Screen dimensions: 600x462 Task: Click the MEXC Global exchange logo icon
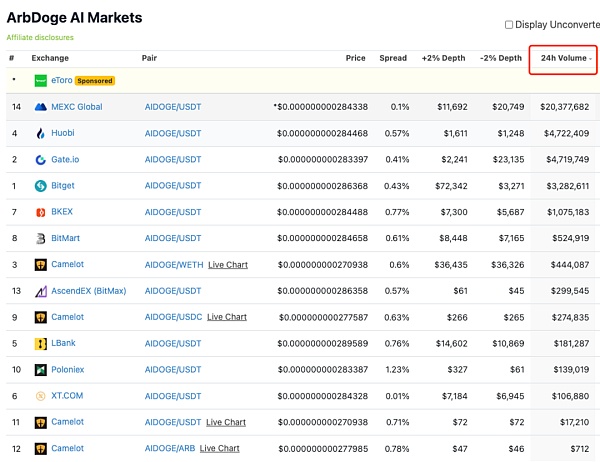41,107
